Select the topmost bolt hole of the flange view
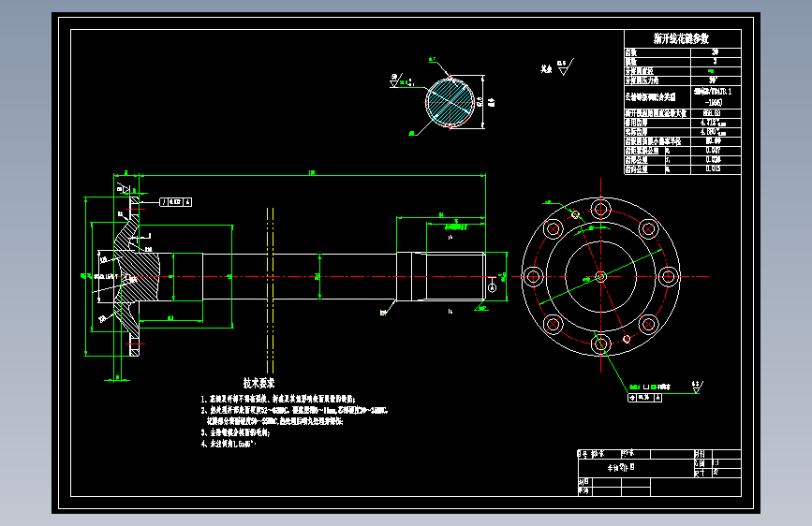The height and width of the screenshot is (526, 812). pos(600,210)
